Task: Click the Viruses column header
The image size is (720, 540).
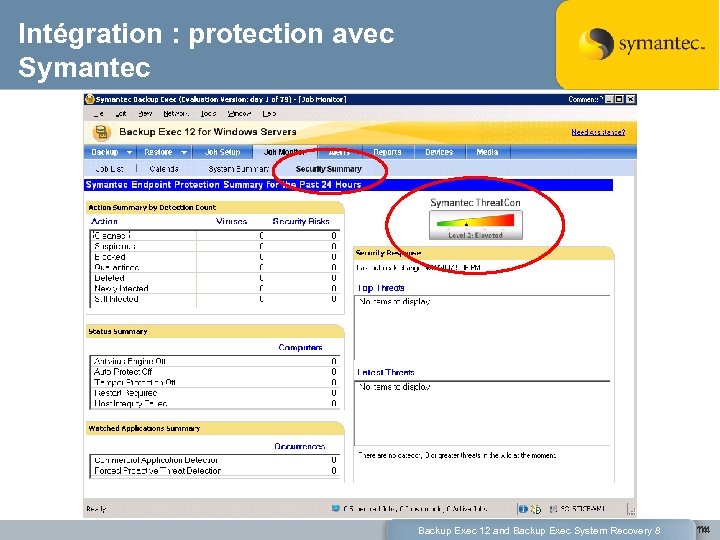Action: tap(231, 221)
